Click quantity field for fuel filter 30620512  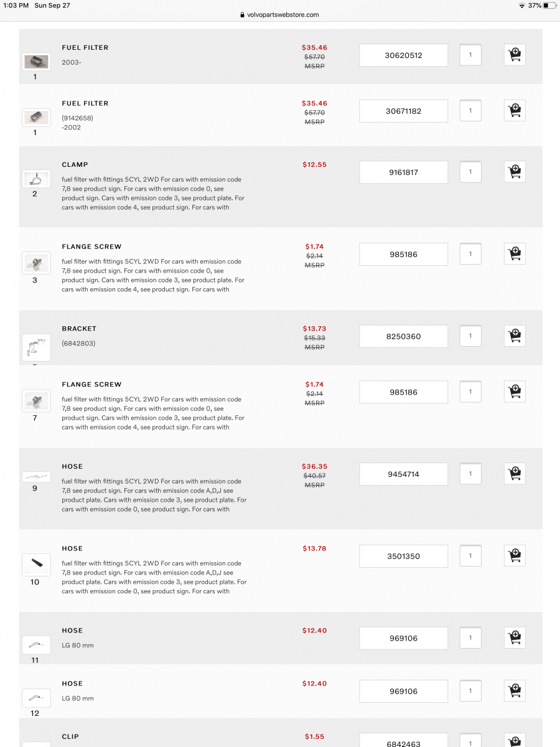tap(470, 55)
